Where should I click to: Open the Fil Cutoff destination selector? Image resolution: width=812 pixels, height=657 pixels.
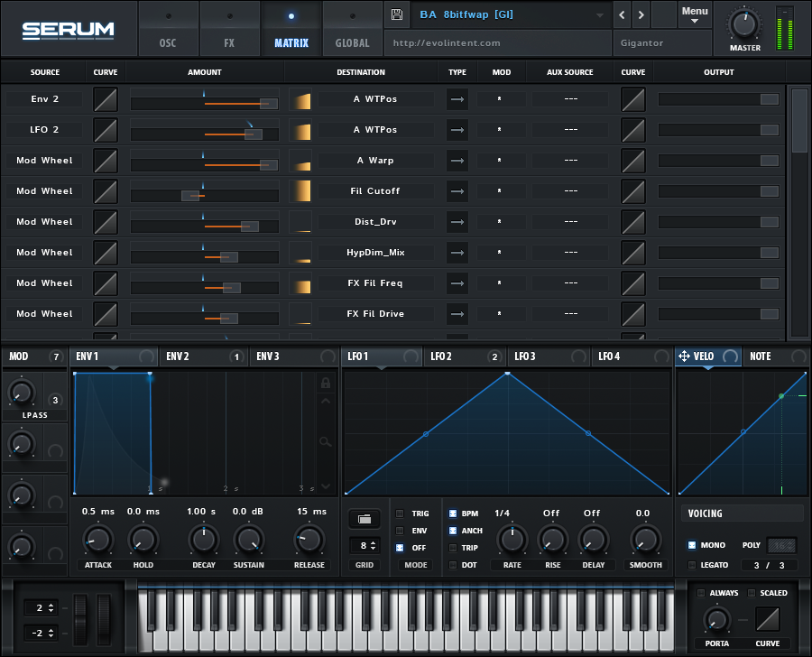pyautogui.click(x=376, y=191)
